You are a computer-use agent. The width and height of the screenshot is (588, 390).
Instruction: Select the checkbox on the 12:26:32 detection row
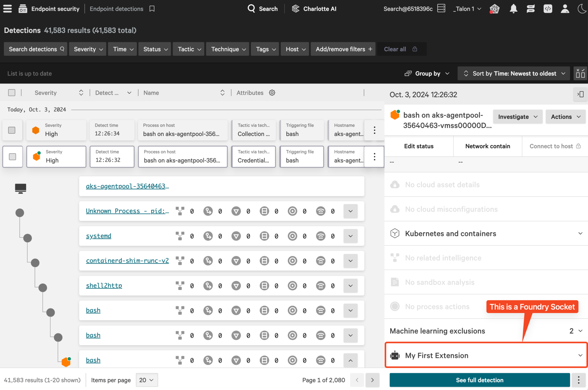coord(12,156)
